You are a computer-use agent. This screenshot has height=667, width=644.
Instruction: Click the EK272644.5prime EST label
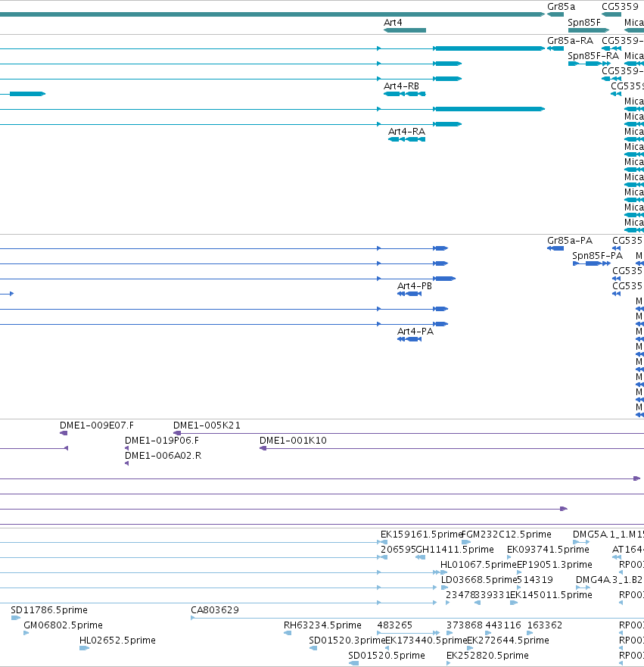point(508,641)
